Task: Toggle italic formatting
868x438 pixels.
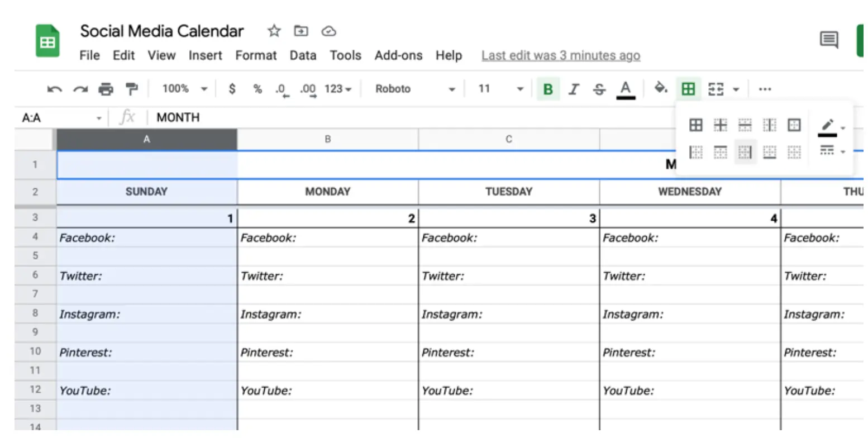Action: click(574, 88)
